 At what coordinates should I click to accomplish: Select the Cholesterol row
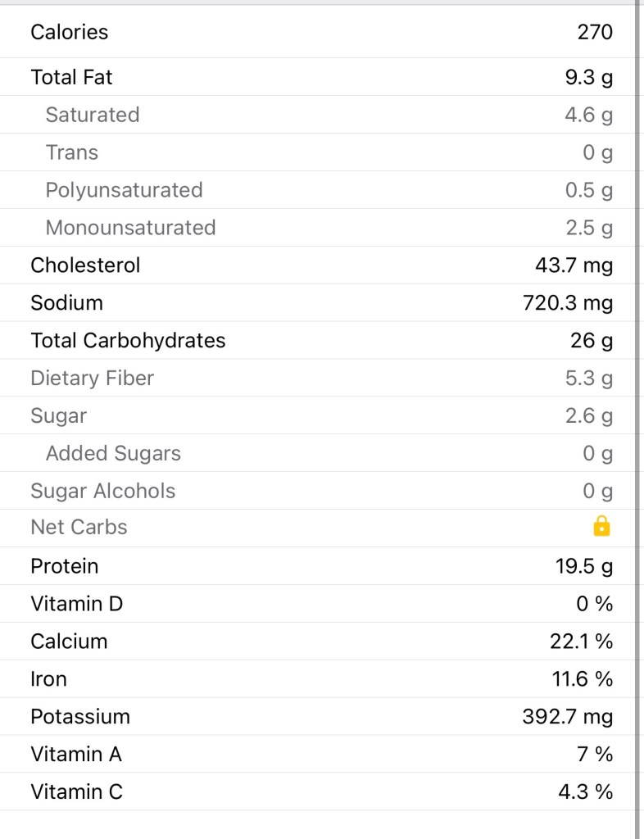[320, 265]
